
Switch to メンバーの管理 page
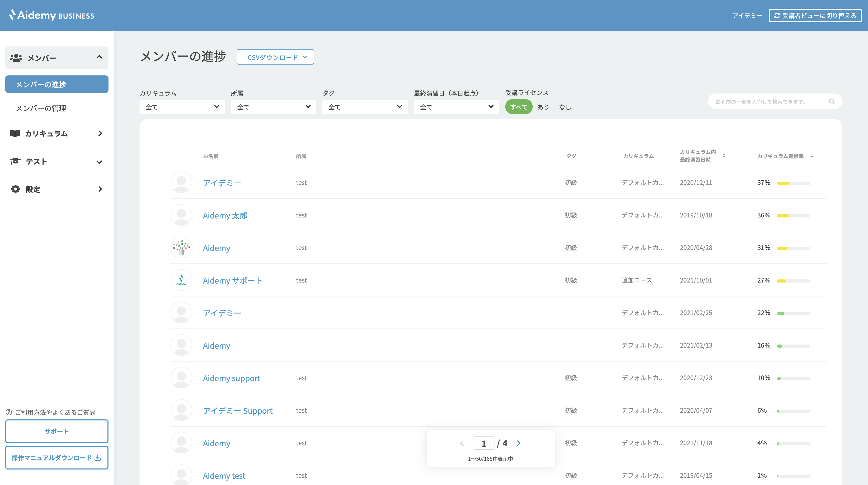[x=41, y=108]
